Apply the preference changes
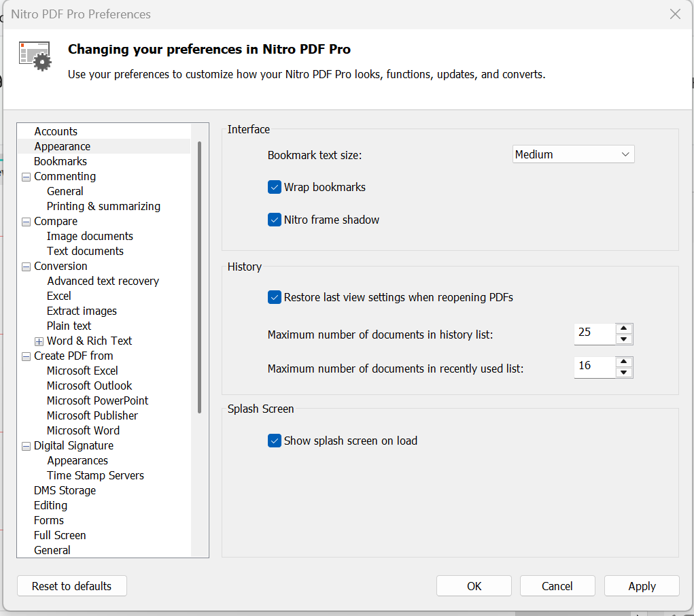 point(642,586)
